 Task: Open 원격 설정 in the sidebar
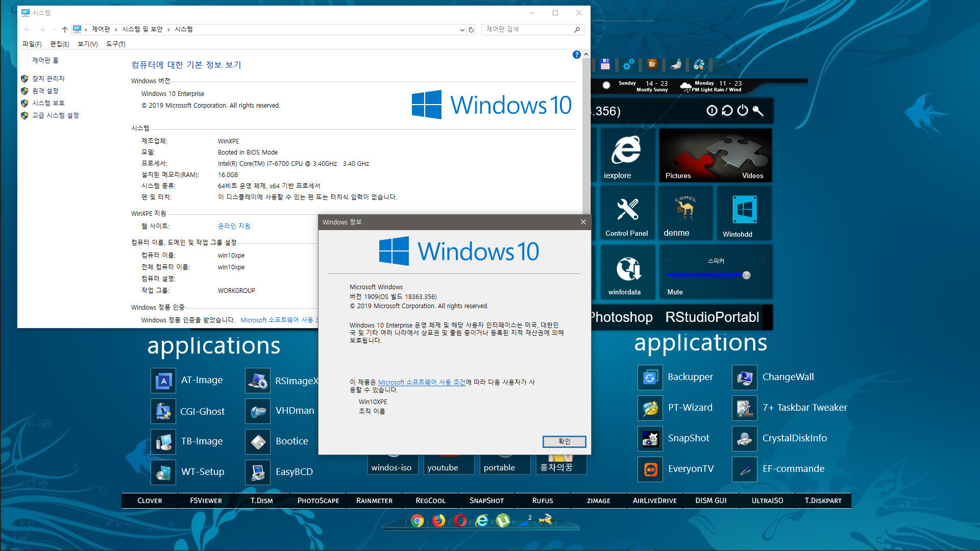tap(45, 91)
